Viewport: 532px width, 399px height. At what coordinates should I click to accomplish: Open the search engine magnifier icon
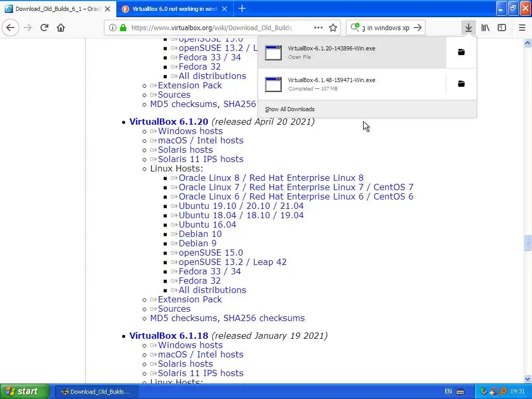(355, 27)
